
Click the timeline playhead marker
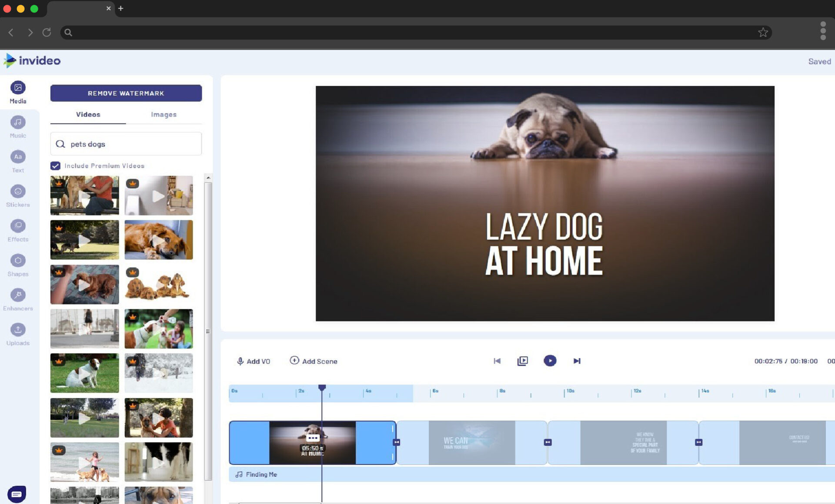pos(322,388)
